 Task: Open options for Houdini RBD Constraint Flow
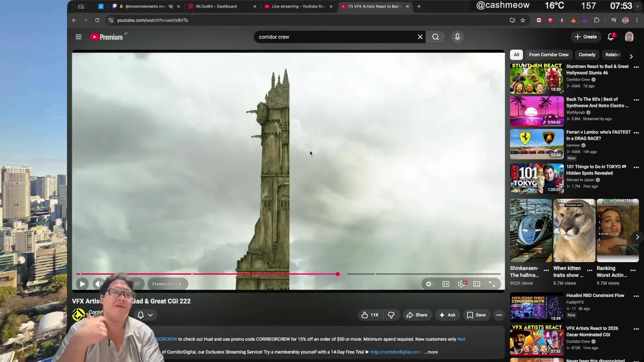tap(636, 296)
